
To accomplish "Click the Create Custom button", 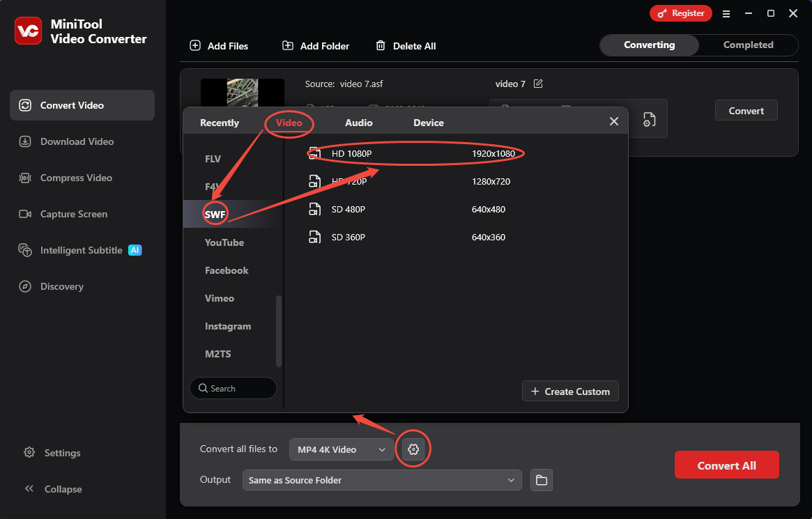I will 570,391.
